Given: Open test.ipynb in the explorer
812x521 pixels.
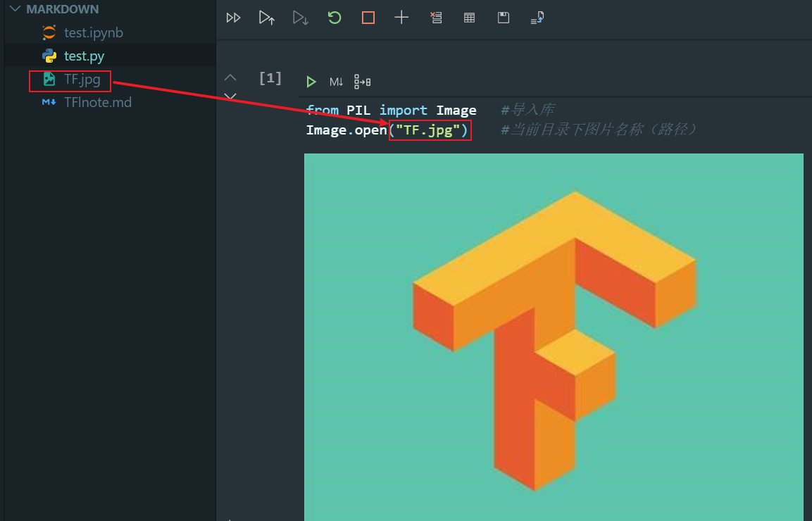Looking at the screenshot, I should [x=110, y=32].
